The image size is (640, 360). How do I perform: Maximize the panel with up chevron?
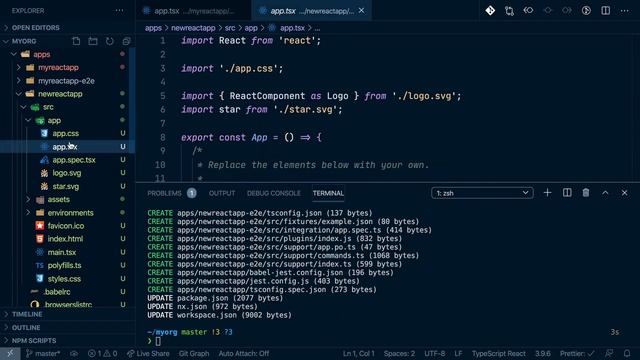[x=605, y=193]
